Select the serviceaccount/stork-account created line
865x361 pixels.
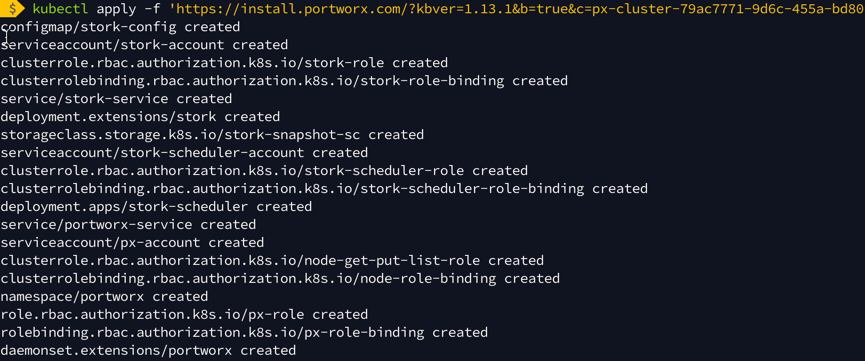[x=144, y=45]
